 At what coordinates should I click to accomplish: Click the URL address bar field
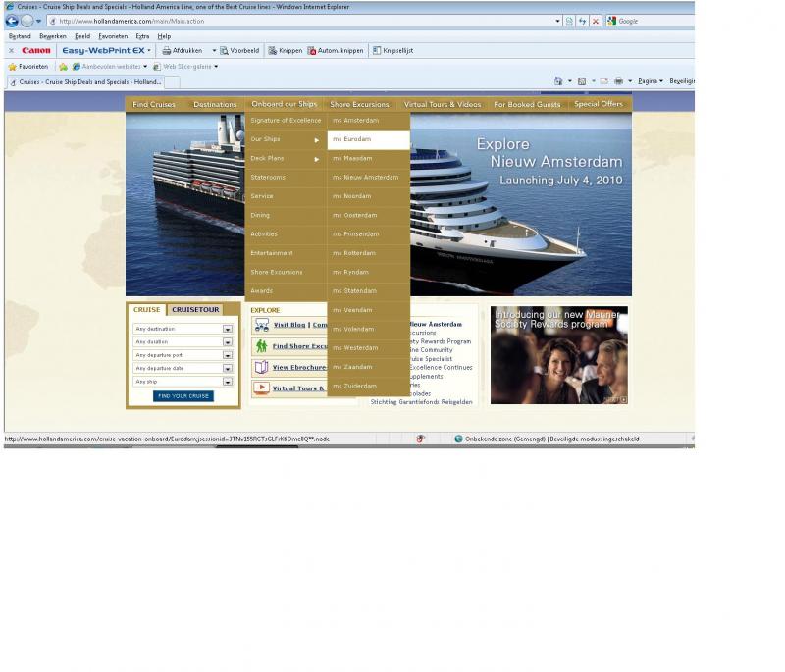(303, 21)
